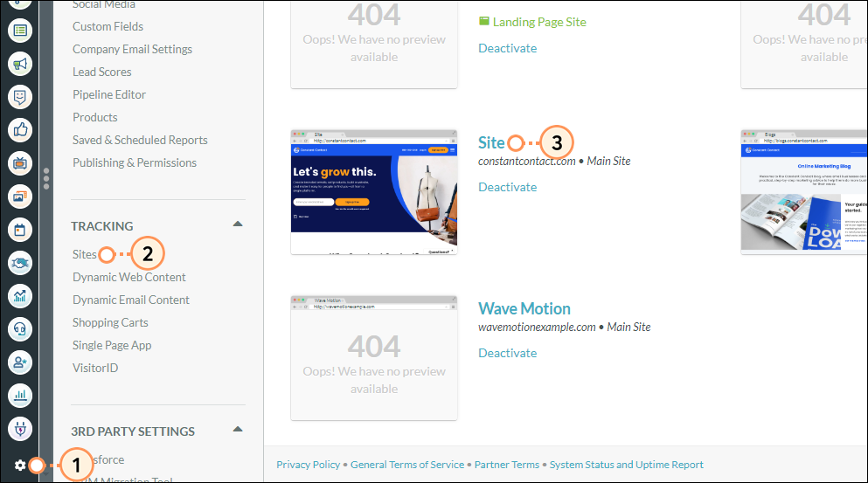
Task: Click the vertical dots panel handle
Action: [x=46, y=179]
